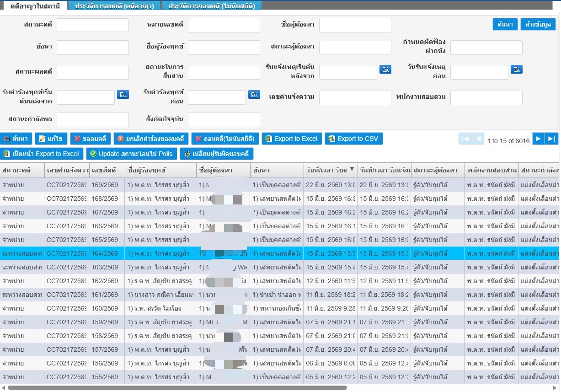Click toolbar ค้นหา button with binoculars
This screenshot has width=561, height=392.
16,139
